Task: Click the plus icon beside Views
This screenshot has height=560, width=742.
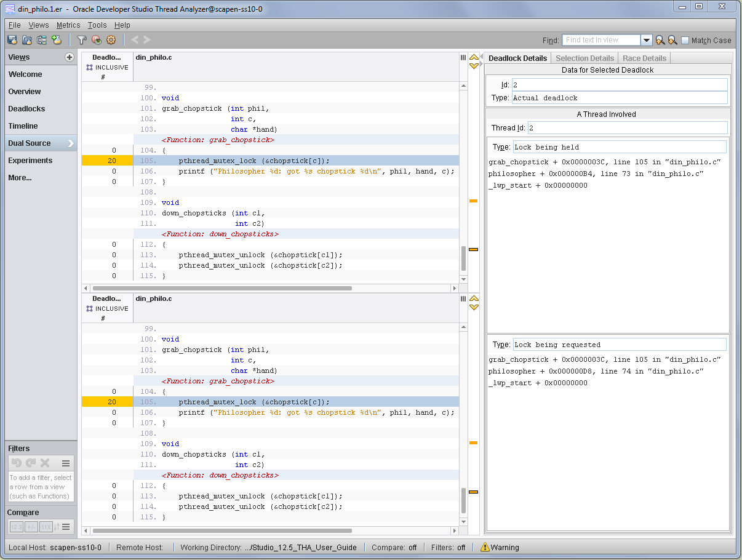Action: click(70, 57)
